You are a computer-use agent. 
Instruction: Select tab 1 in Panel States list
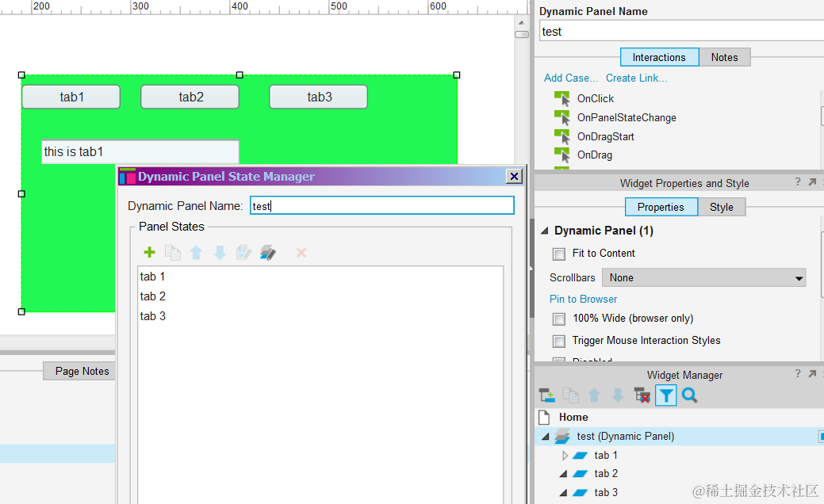click(152, 277)
